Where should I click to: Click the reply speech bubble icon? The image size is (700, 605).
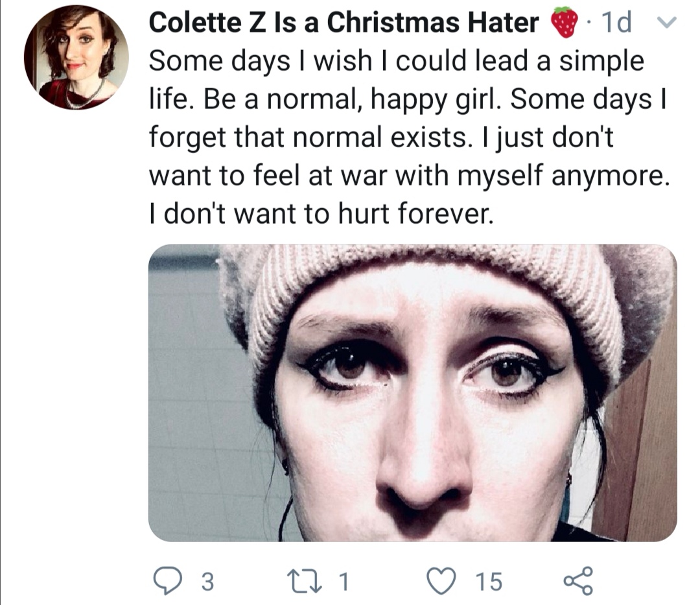(172, 580)
